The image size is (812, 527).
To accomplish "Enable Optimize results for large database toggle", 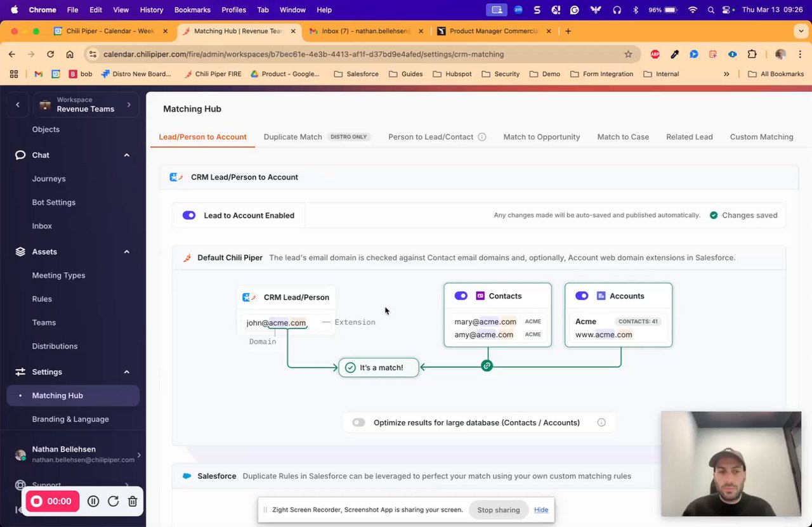I will 359,422.
